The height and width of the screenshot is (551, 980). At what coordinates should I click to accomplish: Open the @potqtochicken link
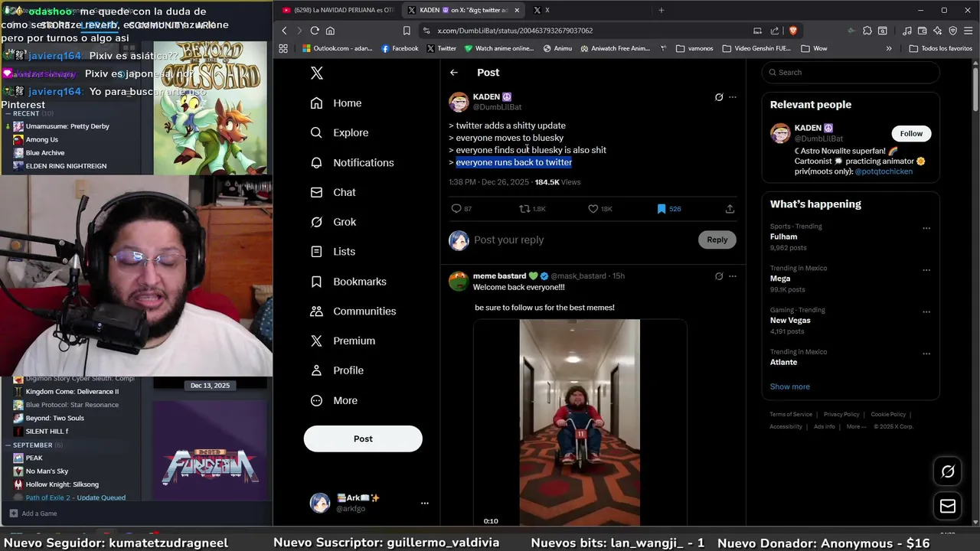point(884,171)
